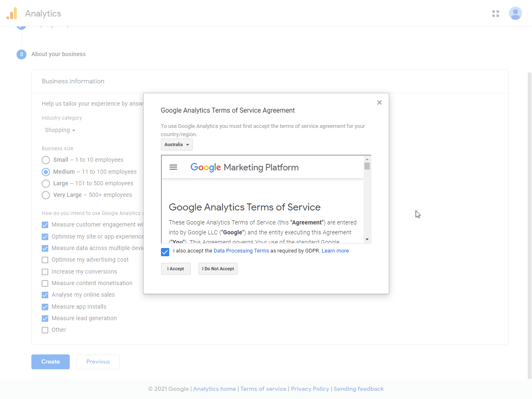
Task: Click Google Analytics Terms of Service heading
Action: (x=245, y=207)
